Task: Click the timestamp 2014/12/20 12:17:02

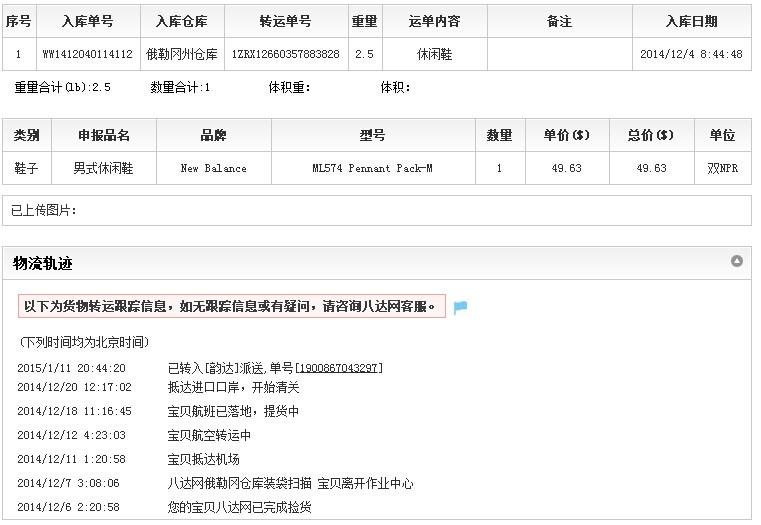Action: [74, 387]
